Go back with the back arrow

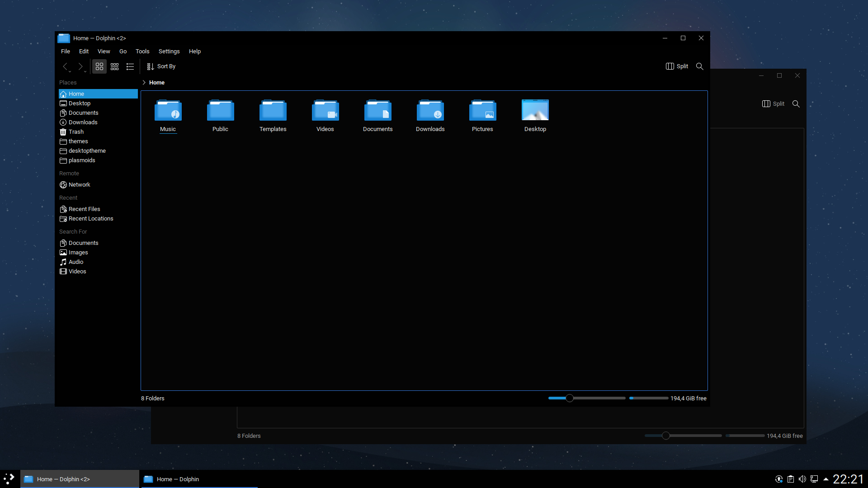click(x=66, y=66)
